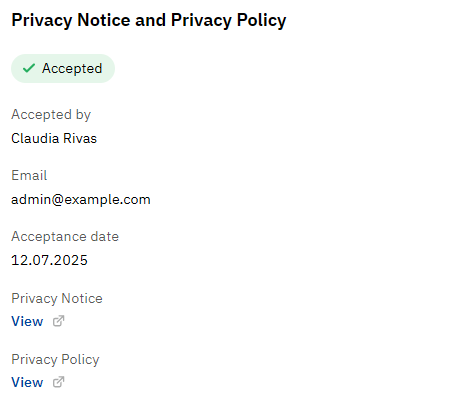The width and height of the screenshot is (455, 408).
Task: Click 'example.com' domain in the email
Action: point(107,200)
